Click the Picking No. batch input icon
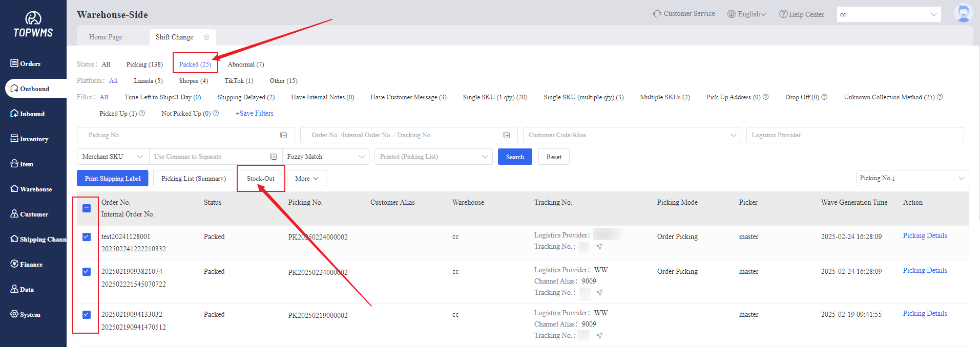 click(x=283, y=135)
